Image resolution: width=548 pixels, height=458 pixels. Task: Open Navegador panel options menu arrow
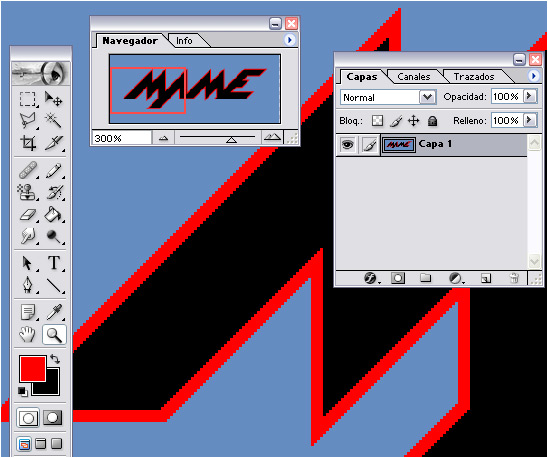click(289, 40)
